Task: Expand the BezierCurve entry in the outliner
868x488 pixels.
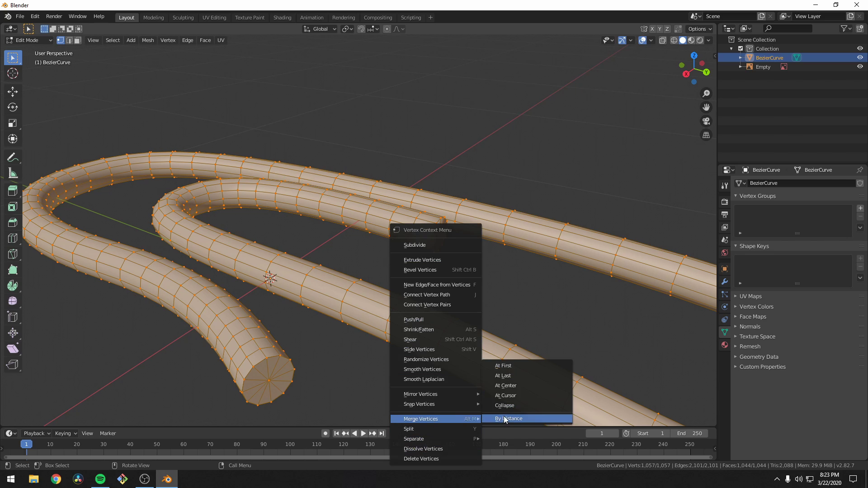Action: (741, 57)
